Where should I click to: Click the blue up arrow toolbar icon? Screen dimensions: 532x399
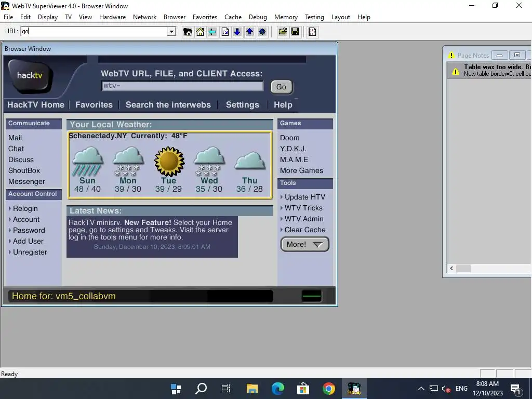pyautogui.click(x=250, y=32)
